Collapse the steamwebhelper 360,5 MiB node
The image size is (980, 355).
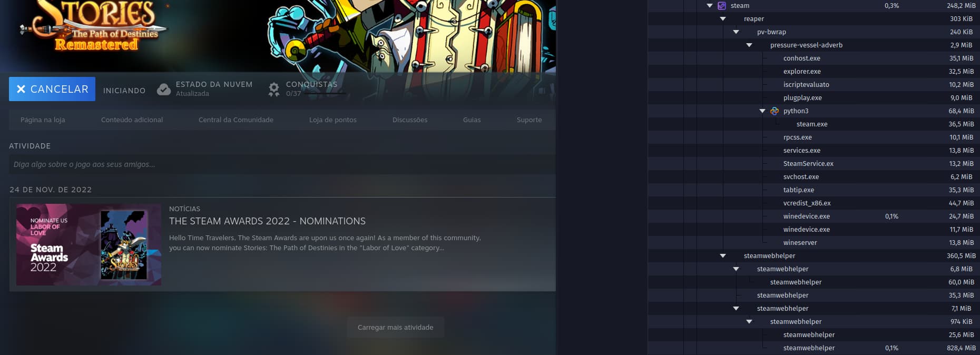[723, 256]
